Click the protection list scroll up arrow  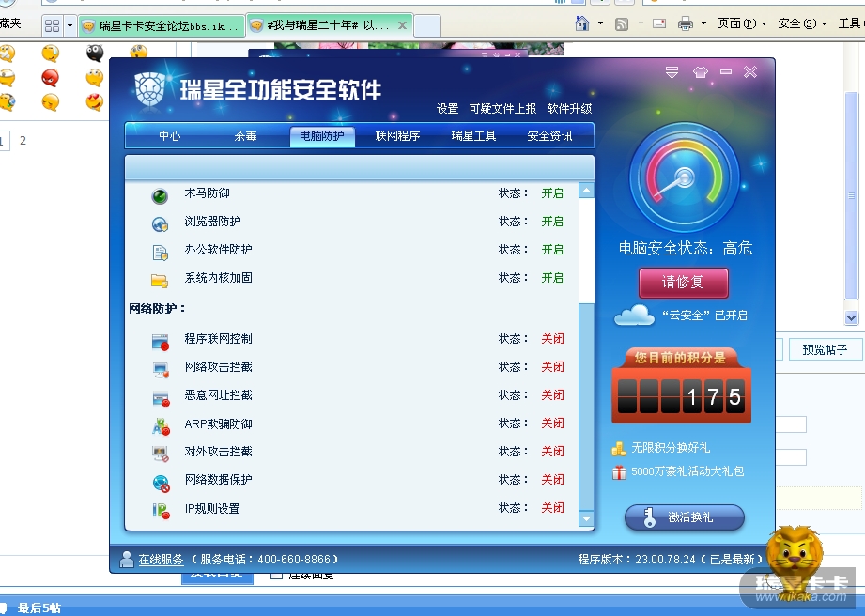(x=586, y=191)
